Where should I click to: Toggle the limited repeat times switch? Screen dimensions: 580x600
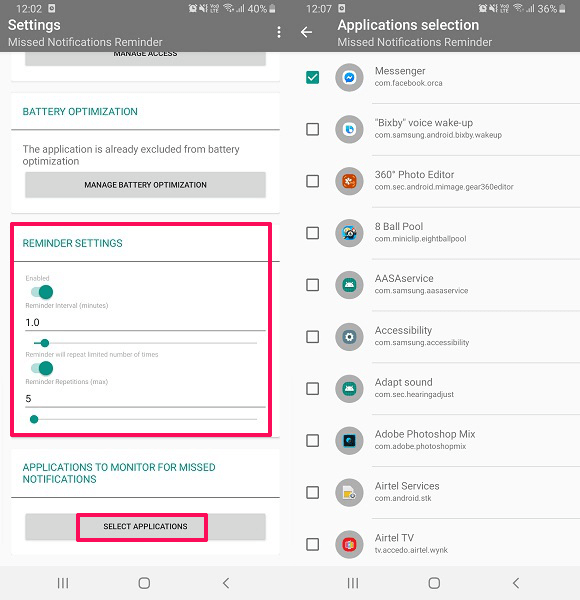pos(42,368)
